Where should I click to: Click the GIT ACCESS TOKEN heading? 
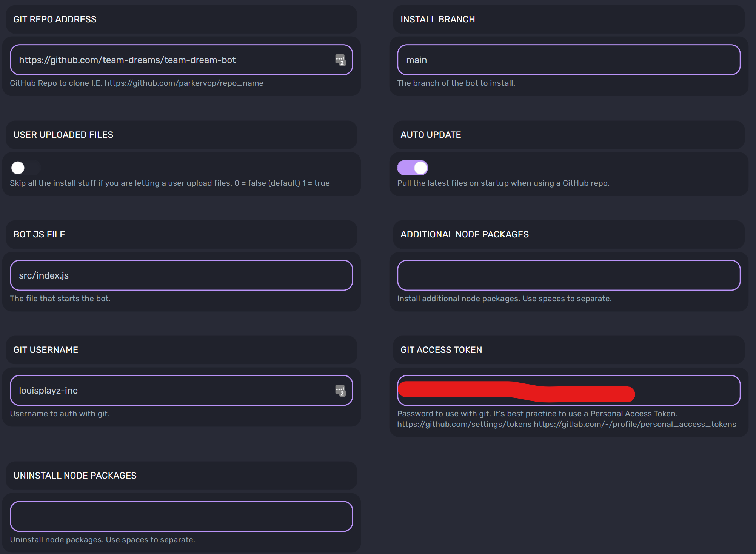click(x=441, y=350)
